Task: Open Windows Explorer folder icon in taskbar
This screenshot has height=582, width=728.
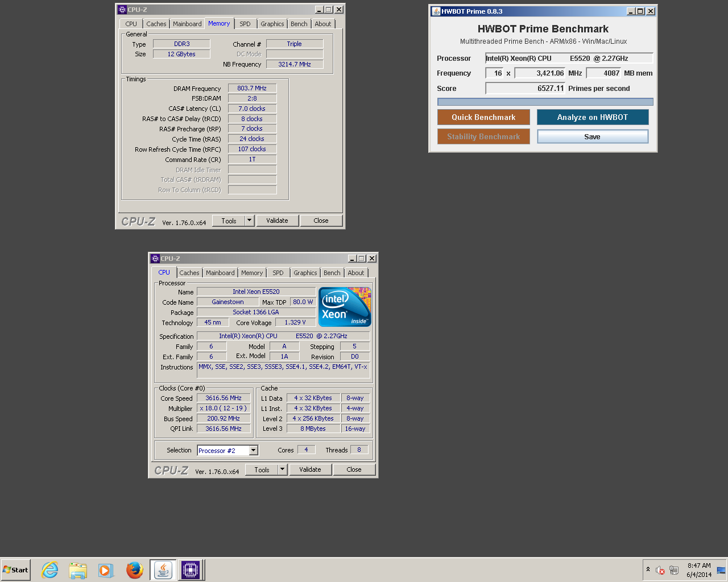Action: tap(78, 570)
